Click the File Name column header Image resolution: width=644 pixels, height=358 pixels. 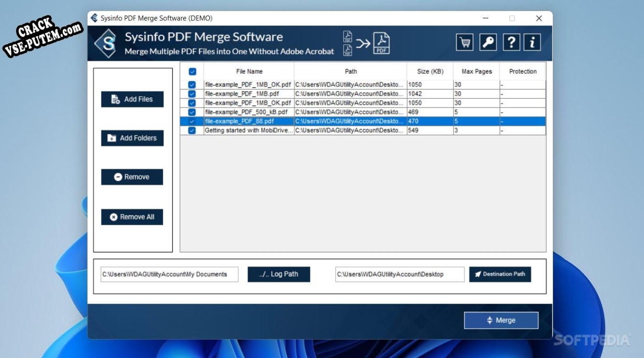tap(249, 71)
